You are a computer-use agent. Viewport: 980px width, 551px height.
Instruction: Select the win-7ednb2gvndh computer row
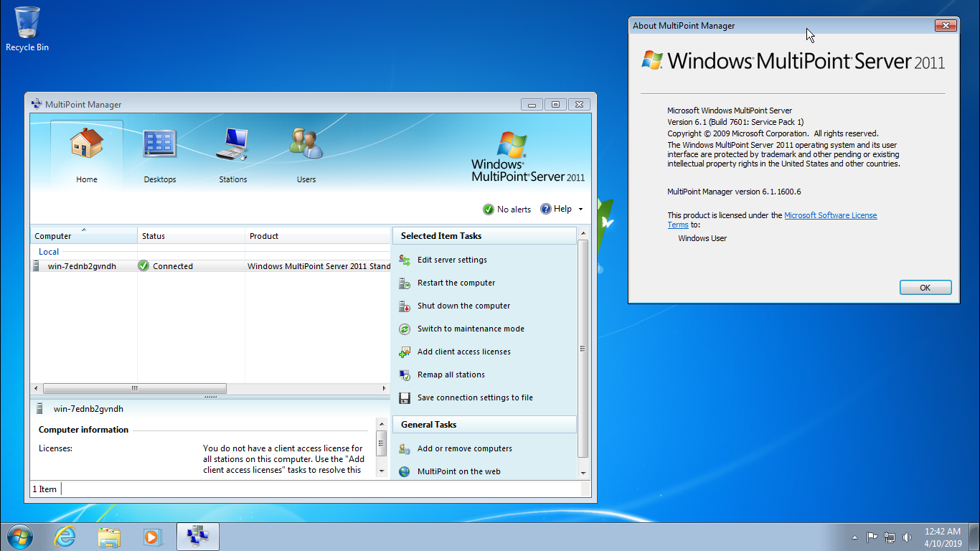[x=210, y=265]
